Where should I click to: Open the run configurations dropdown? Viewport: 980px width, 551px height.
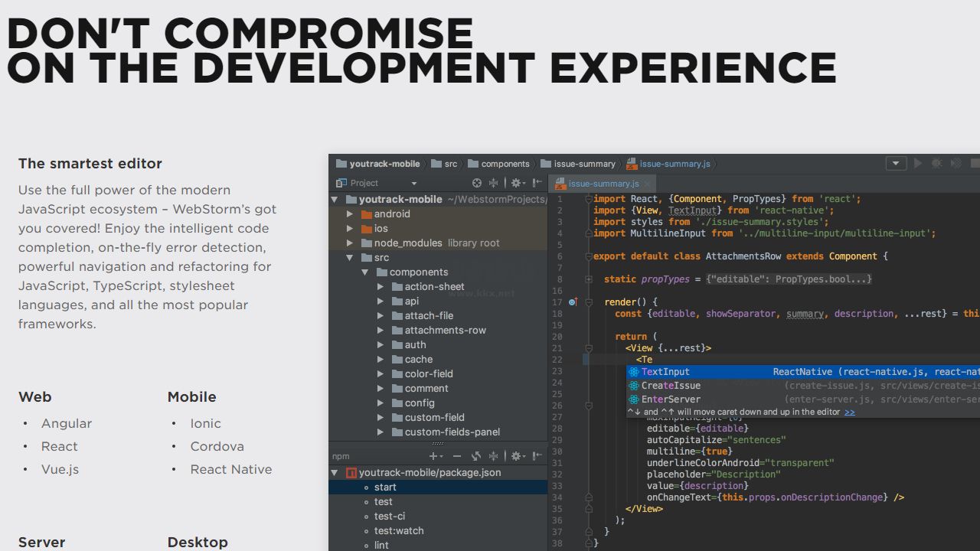(896, 162)
